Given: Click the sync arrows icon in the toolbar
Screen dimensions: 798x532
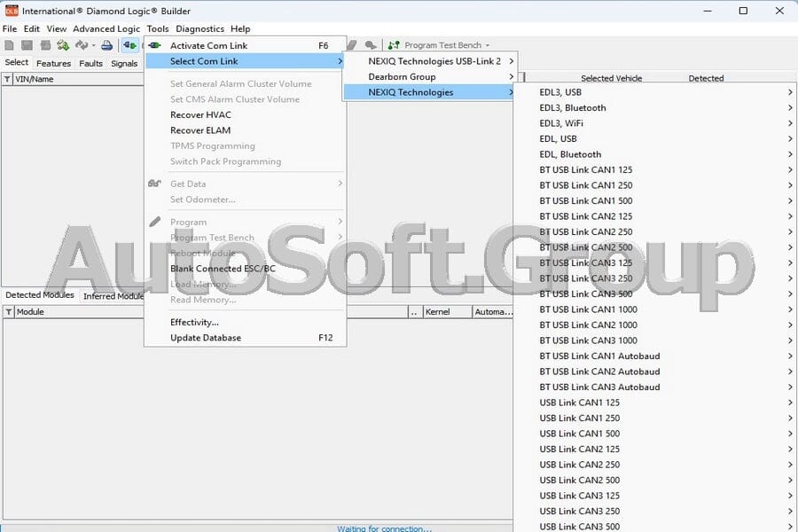Looking at the screenshot, I should point(80,44).
